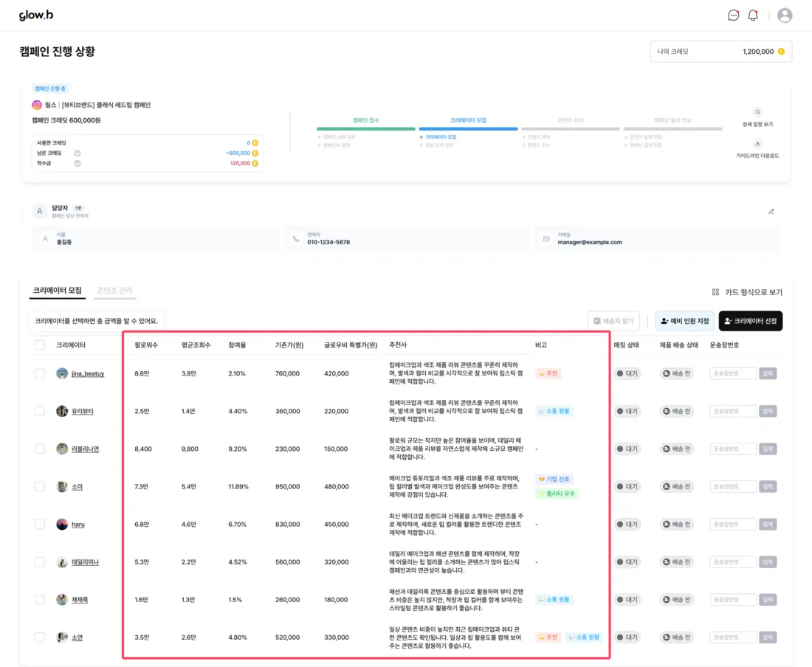Viewport: 812px width, 667px height.
Task: Click the 크리에이터 선정 button
Action: point(751,321)
